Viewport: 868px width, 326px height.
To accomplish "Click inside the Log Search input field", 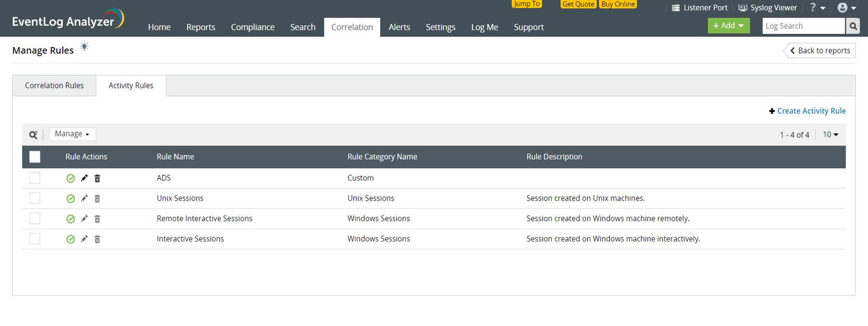I will click(803, 26).
